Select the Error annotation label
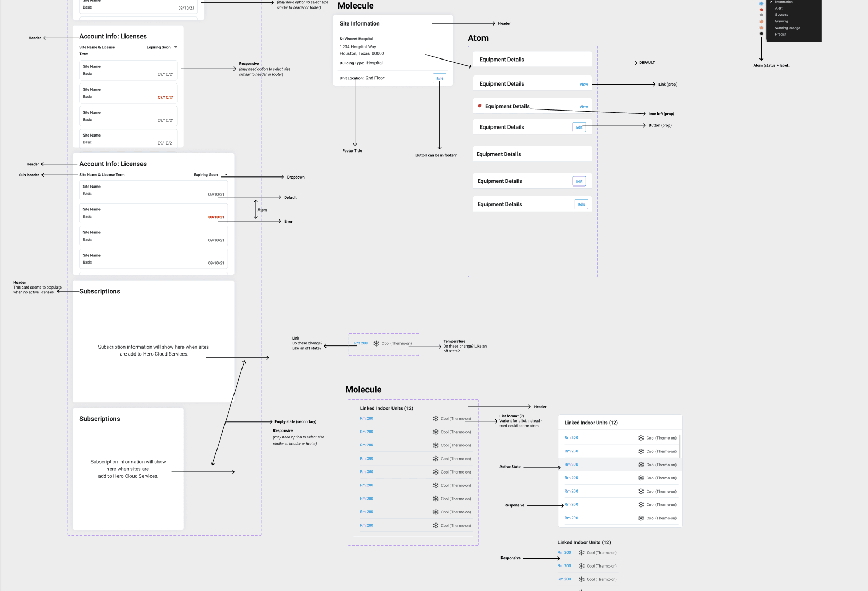 tap(288, 222)
